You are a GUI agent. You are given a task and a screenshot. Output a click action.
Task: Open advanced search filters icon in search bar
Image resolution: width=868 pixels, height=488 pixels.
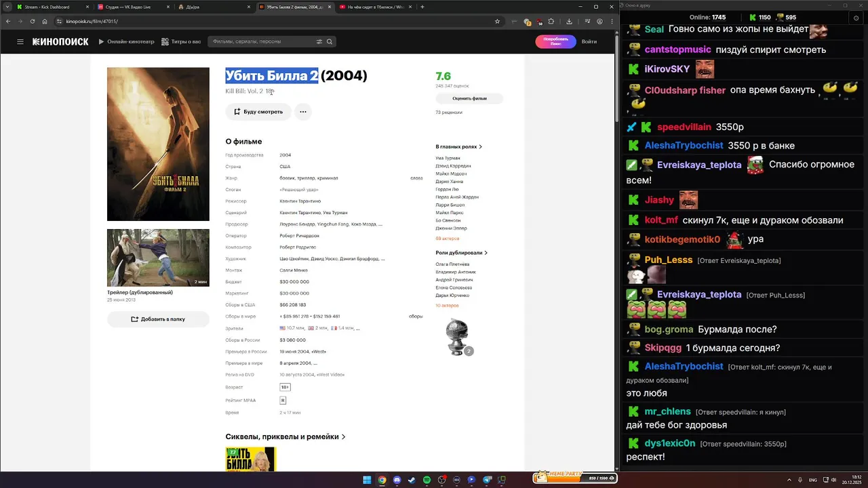[319, 41]
